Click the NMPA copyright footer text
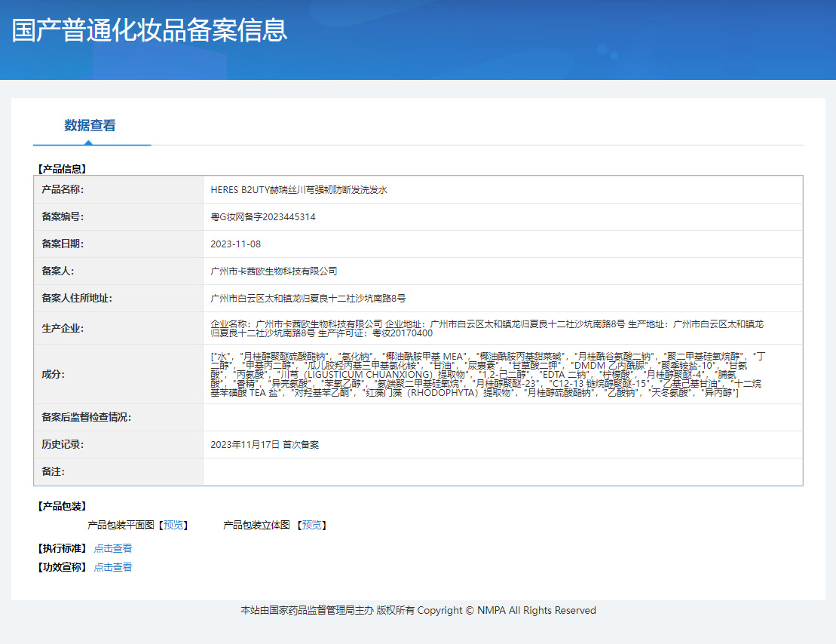Screen dimensions: 836x644 [418, 610]
